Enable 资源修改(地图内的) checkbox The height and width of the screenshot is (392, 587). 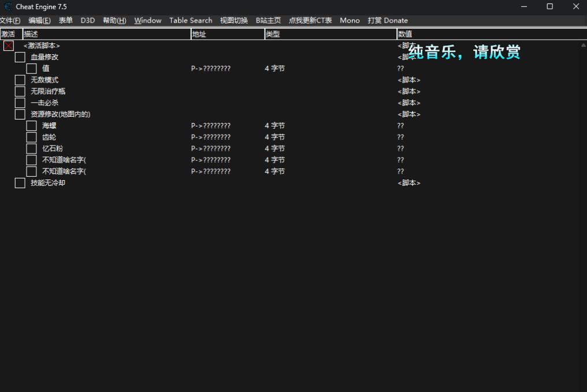(20, 114)
